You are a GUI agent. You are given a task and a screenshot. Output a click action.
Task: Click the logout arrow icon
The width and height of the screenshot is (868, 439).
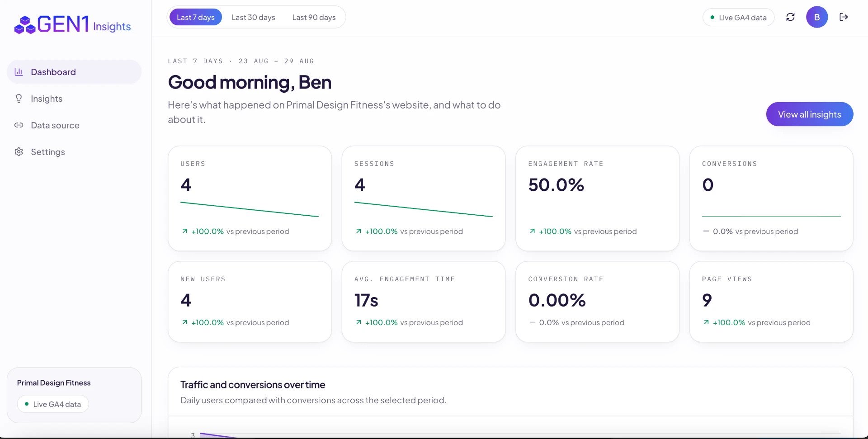click(844, 17)
